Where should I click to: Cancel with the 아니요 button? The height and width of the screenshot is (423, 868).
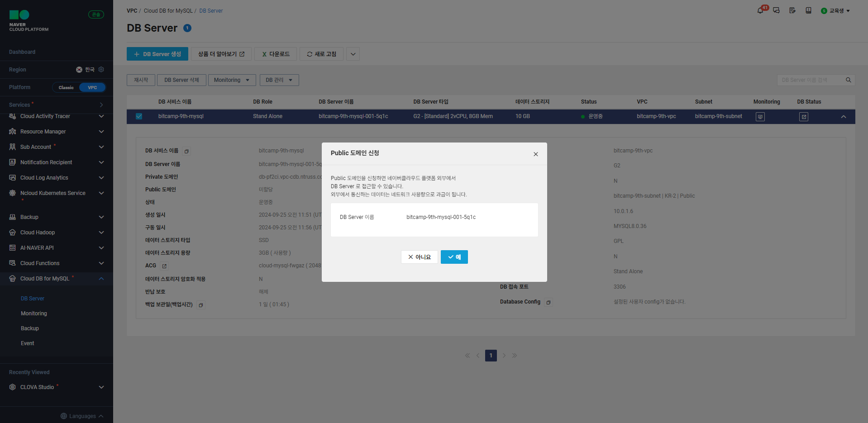tap(420, 257)
